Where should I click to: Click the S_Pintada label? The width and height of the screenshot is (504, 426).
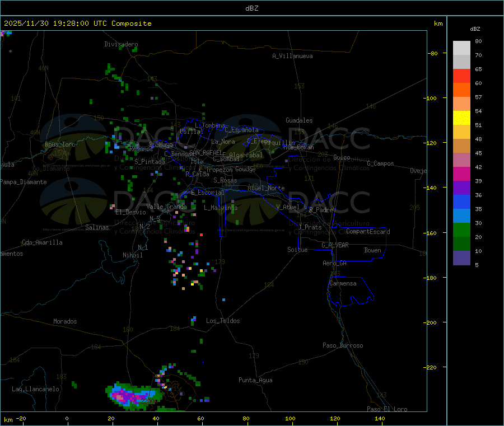point(150,162)
